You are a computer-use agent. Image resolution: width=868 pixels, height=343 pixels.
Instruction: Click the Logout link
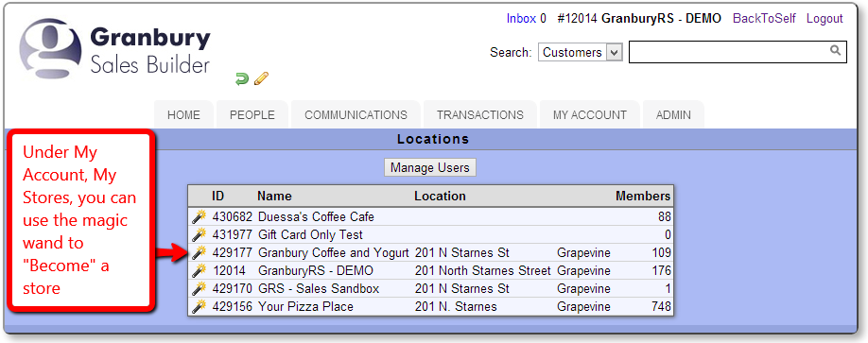point(825,18)
